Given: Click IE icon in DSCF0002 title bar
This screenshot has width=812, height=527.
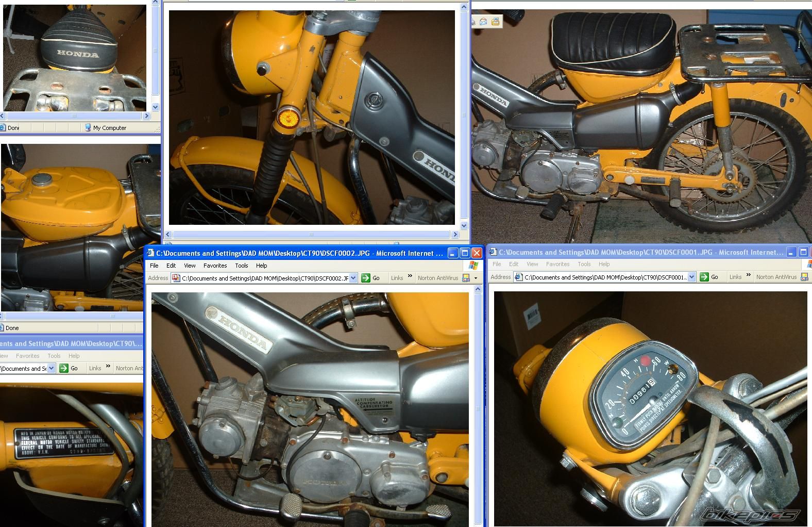Looking at the screenshot, I should click(151, 253).
